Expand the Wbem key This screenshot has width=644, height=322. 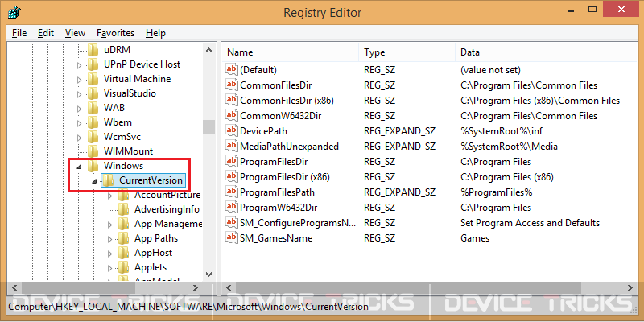tap(79, 123)
